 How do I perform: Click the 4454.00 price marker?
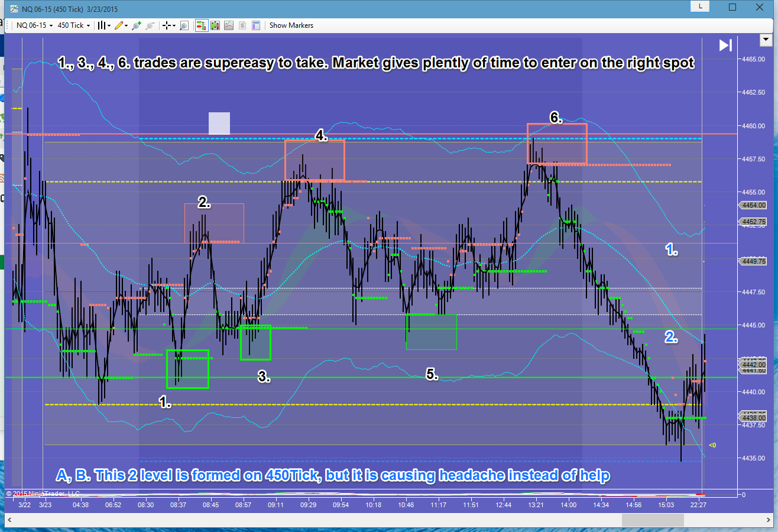[752, 205]
